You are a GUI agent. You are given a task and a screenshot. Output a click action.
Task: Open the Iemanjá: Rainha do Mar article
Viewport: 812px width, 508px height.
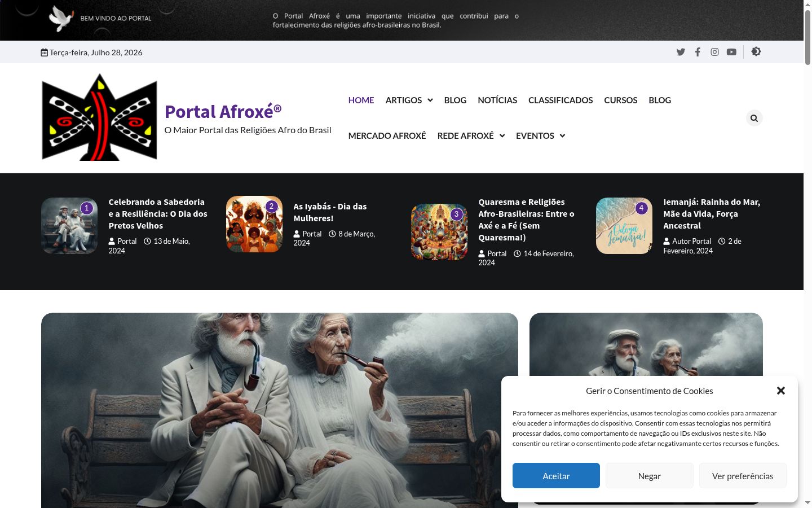[x=712, y=214]
